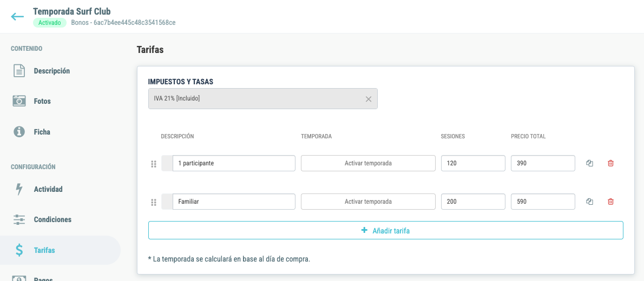Open Fotos via the camera icon
The height and width of the screenshot is (281, 644).
19,101
